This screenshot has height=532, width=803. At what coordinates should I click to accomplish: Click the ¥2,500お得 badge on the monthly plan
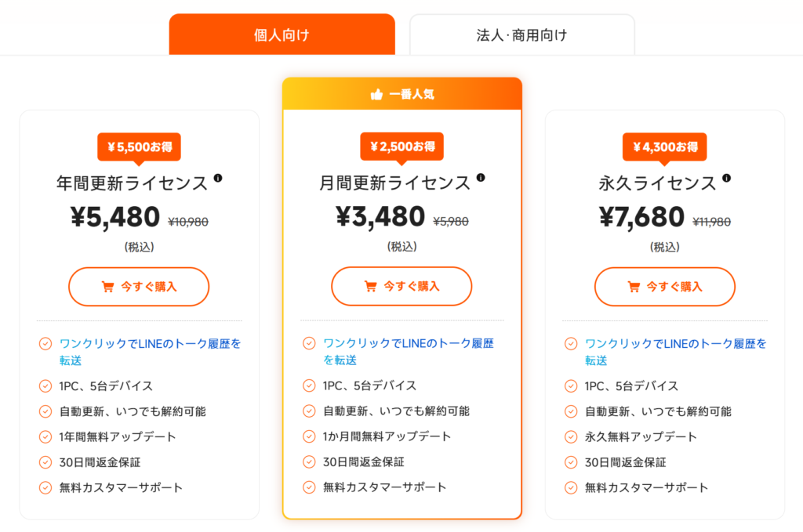[x=401, y=147]
